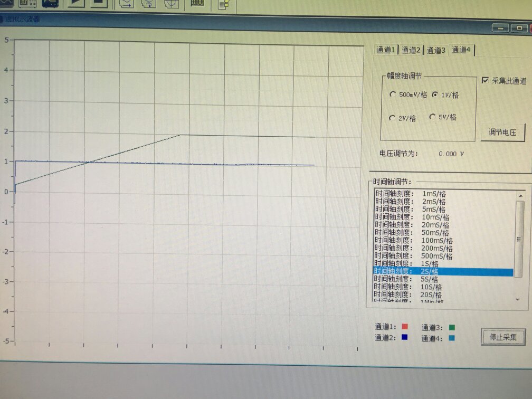Click the curved-arrow shape toolbar icon
Screen dimensions: 532x399
tap(149, 3)
